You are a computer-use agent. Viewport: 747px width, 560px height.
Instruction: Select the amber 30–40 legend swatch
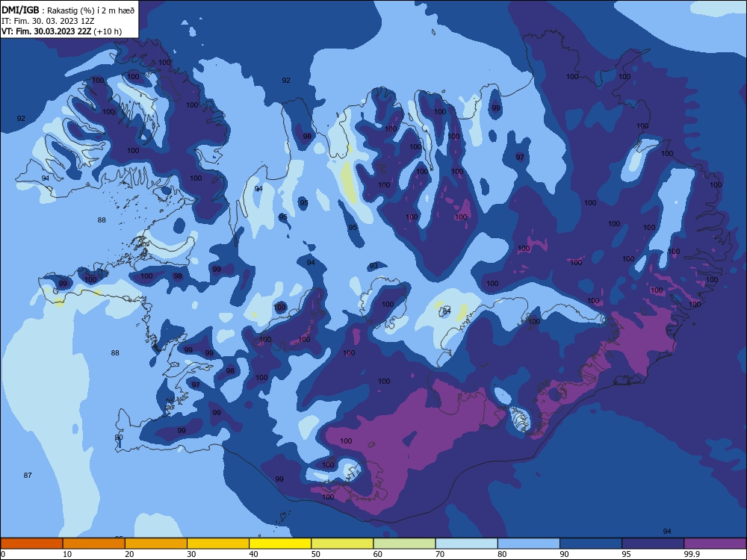218,544
